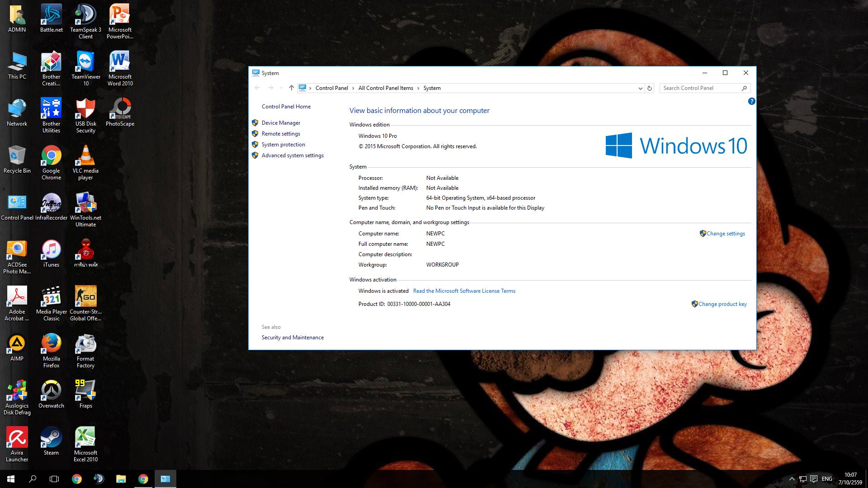868x488 pixels.
Task: Open Advanced system settings
Action: tap(292, 155)
